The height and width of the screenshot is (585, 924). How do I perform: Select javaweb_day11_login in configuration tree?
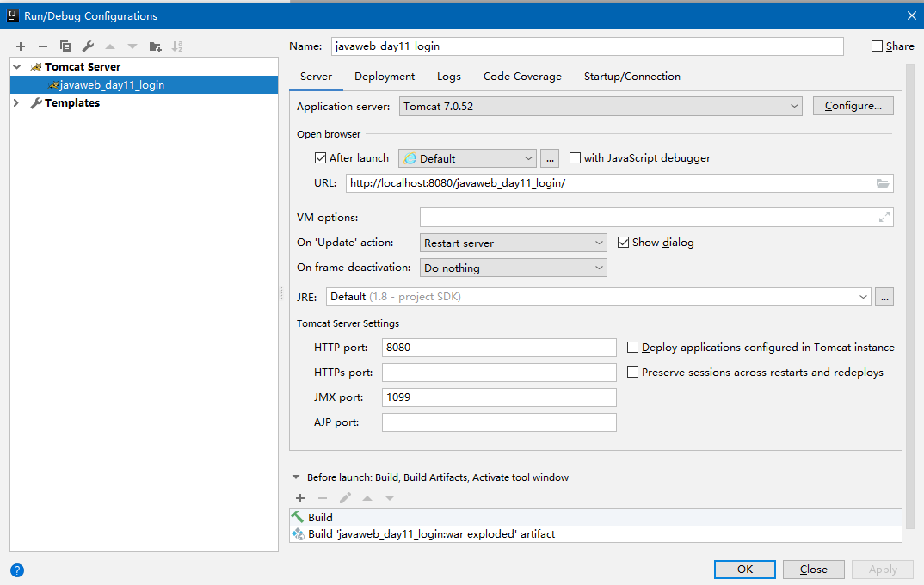pyautogui.click(x=144, y=85)
